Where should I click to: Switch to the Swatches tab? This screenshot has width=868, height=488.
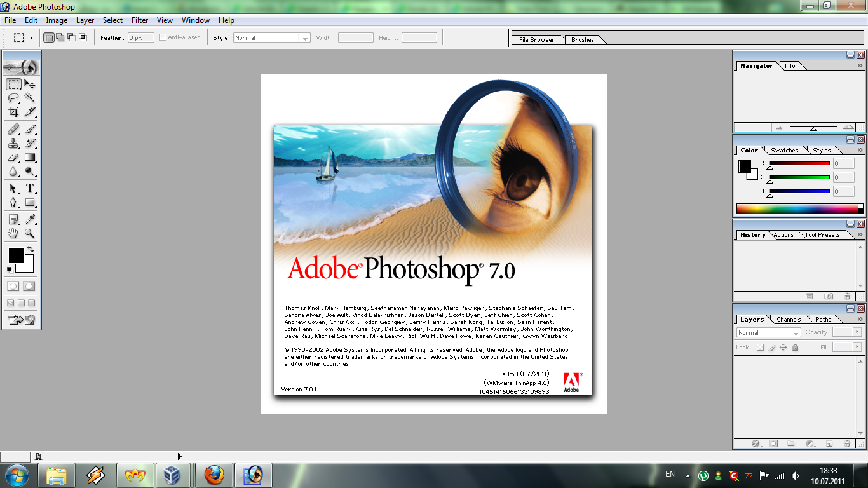click(x=785, y=151)
